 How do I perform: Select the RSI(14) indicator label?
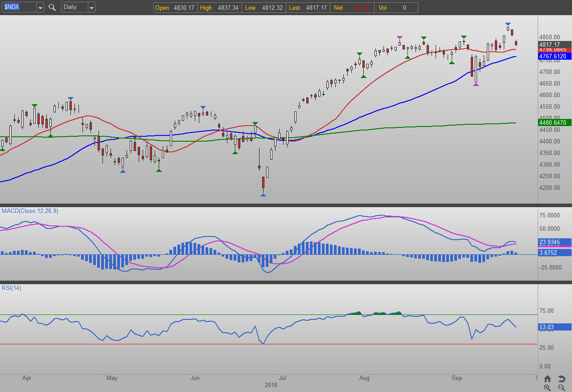(x=11, y=288)
